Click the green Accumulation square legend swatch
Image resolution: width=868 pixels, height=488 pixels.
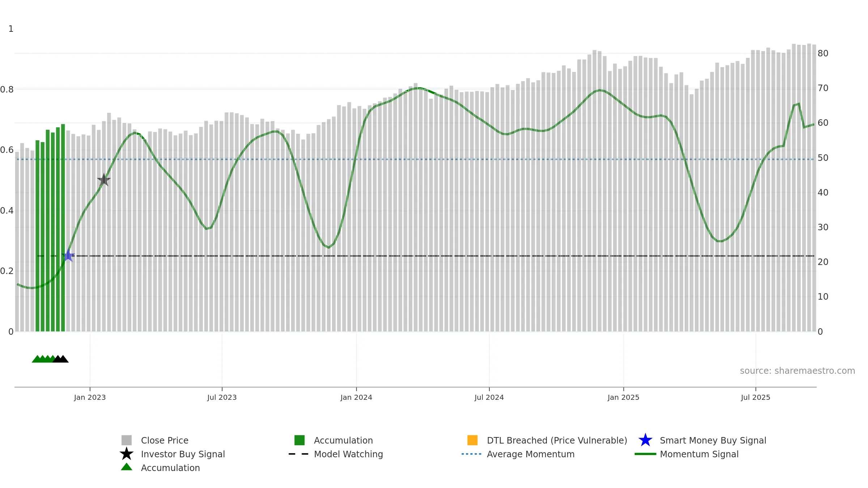coord(299,440)
